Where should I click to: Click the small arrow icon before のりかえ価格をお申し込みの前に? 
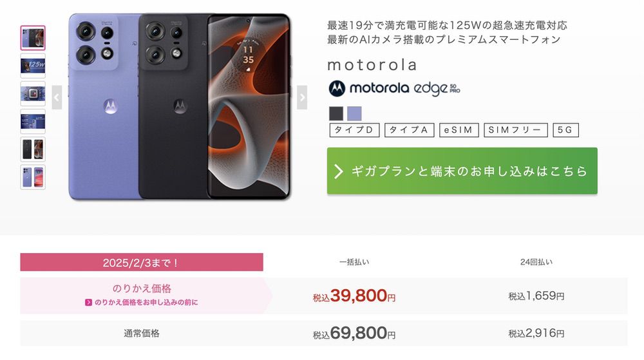point(88,302)
